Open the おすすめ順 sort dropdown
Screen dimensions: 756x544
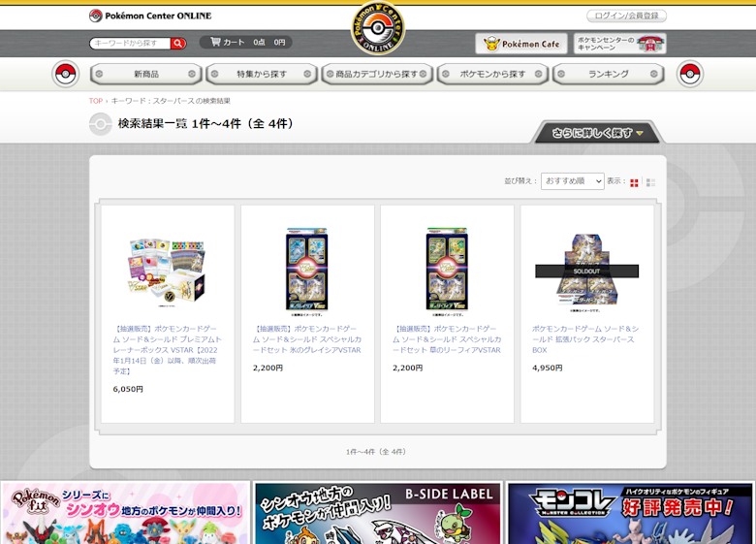pyautogui.click(x=572, y=181)
